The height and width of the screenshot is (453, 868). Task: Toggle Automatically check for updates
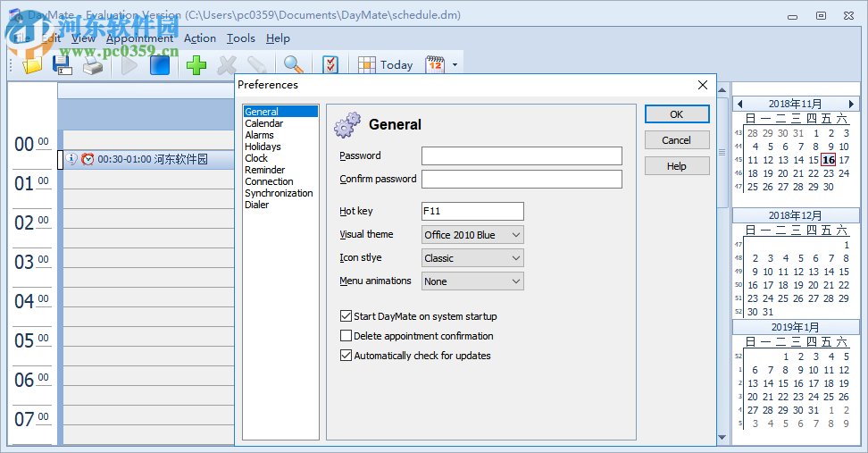pyautogui.click(x=346, y=356)
